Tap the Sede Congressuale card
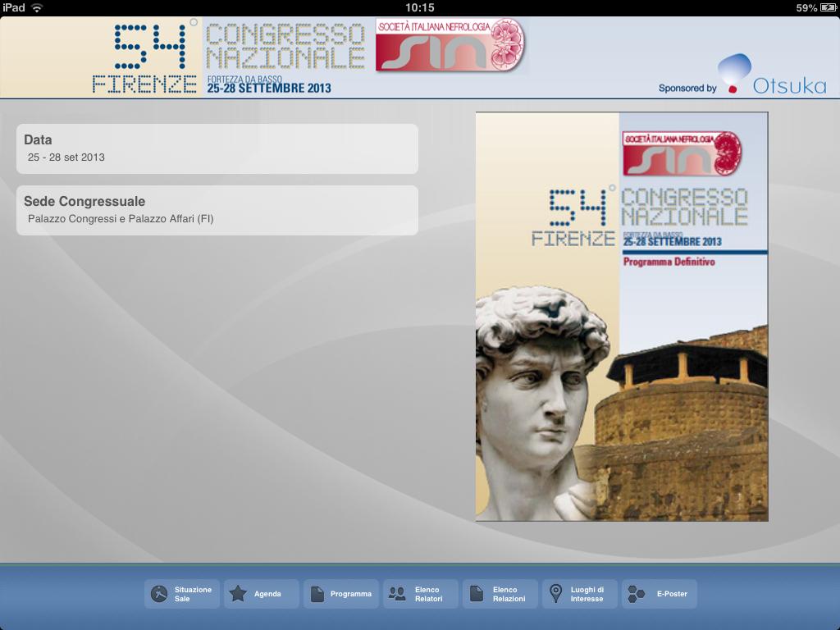840x630 pixels. click(217, 210)
